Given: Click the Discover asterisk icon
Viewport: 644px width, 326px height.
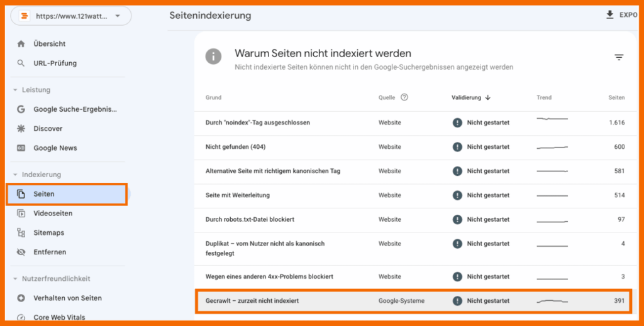Looking at the screenshot, I should (x=21, y=129).
